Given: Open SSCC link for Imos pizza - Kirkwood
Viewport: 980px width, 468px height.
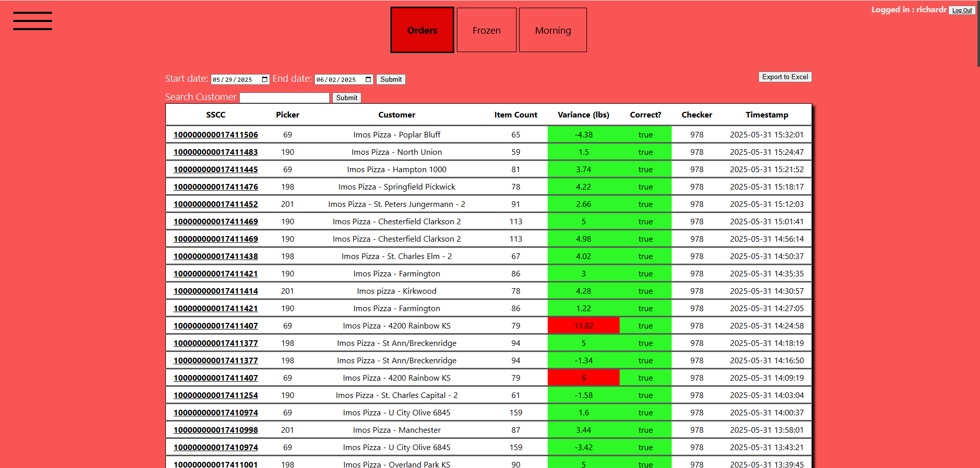Looking at the screenshot, I should [x=215, y=291].
